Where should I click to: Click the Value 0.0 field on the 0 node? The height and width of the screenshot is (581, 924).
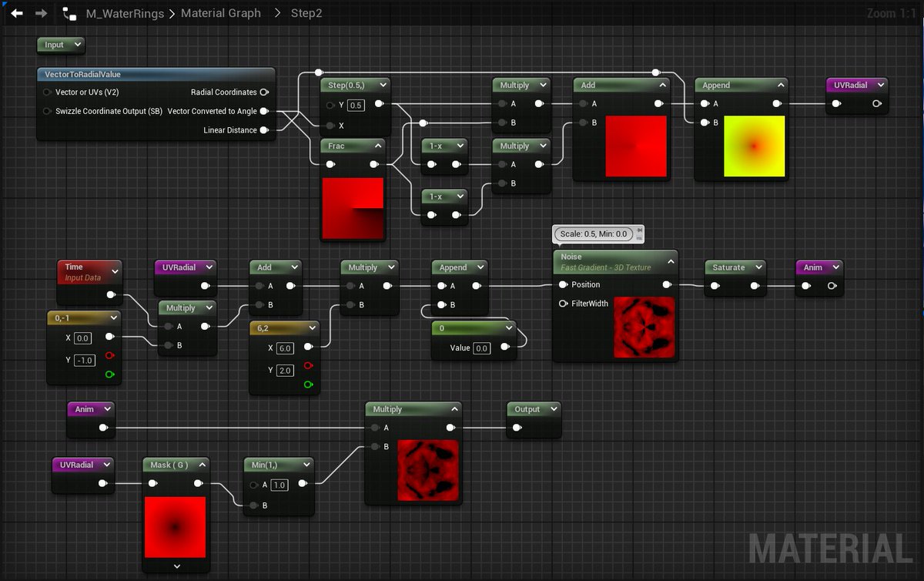coord(481,348)
